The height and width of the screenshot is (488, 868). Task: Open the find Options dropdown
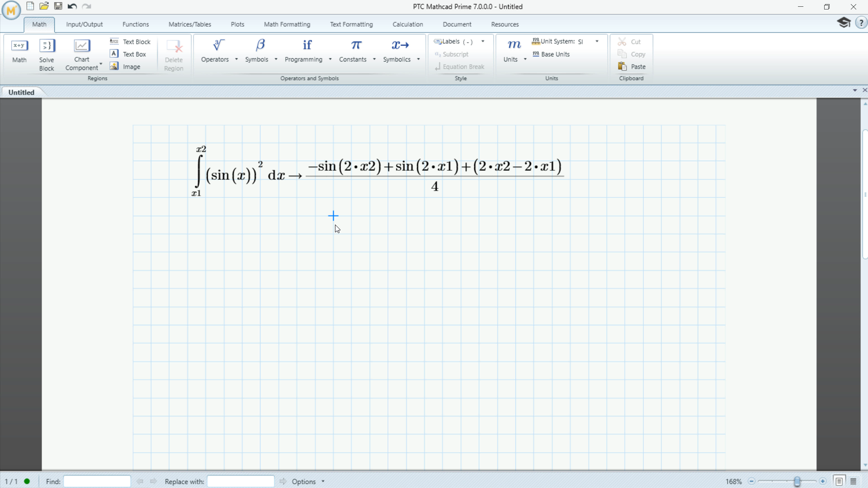pyautogui.click(x=309, y=482)
